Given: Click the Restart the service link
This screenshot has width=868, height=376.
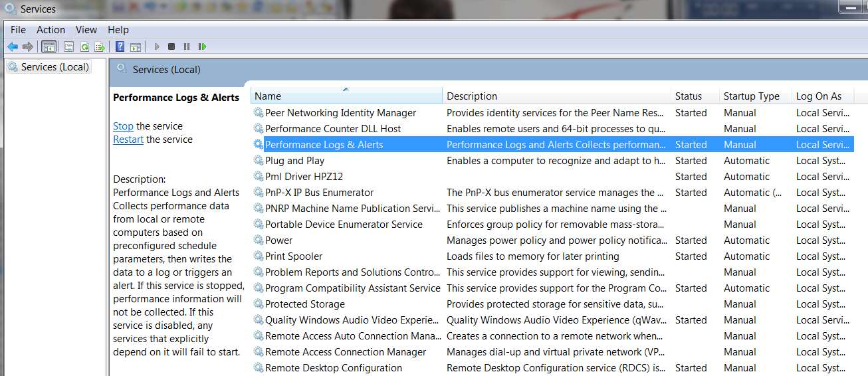Looking at the screenshot, I should point(128,140).
